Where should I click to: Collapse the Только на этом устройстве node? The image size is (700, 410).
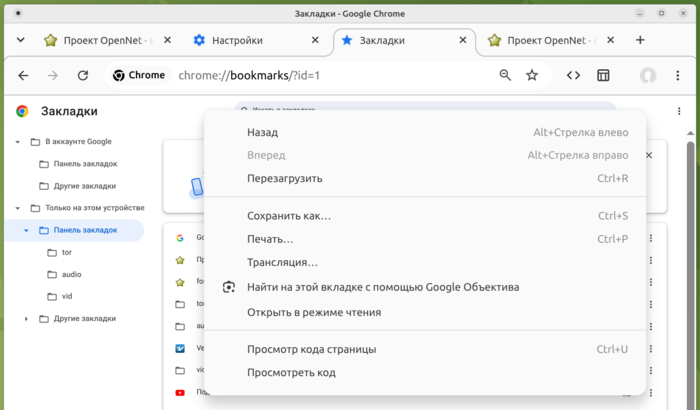(18, 208)
